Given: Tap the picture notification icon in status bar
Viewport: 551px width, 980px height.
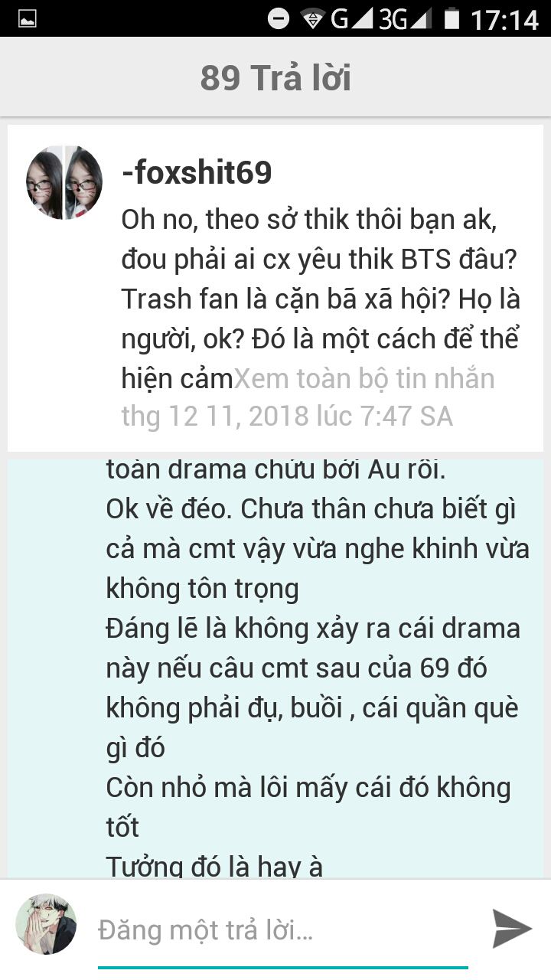Looking at the screenshot, I should pyautogui.click(x=28, y=18).
